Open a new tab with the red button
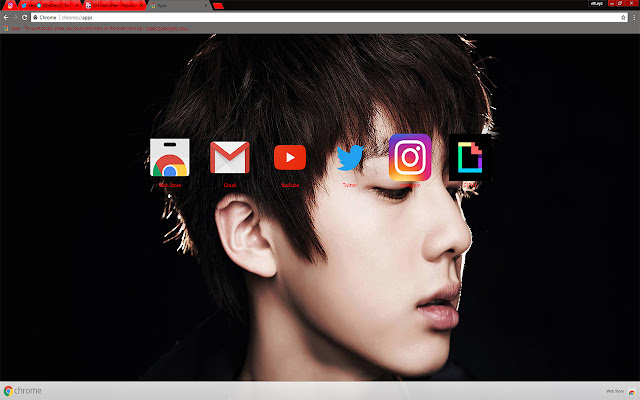Image resolution: width=640 pixels, height=400 pixels. [218, 6]
